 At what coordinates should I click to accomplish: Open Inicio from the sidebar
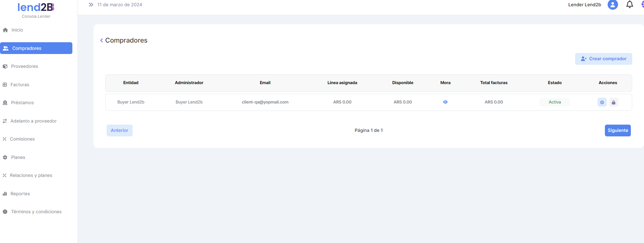click(x=17, y=30)
